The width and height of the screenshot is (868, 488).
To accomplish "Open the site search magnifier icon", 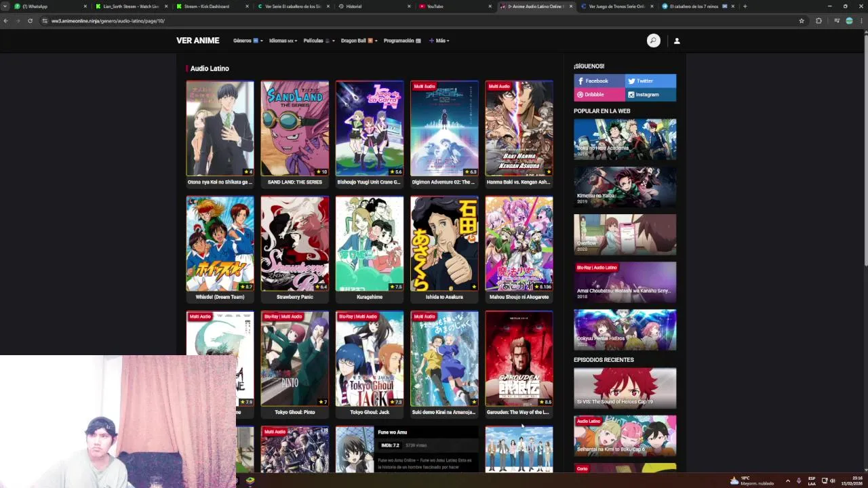I will tap(653, 41).
